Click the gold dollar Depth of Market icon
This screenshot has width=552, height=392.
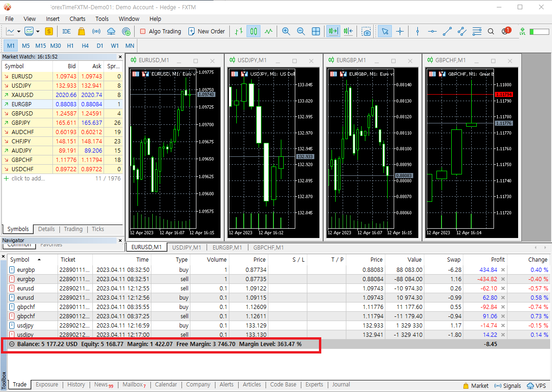(49, 32)
